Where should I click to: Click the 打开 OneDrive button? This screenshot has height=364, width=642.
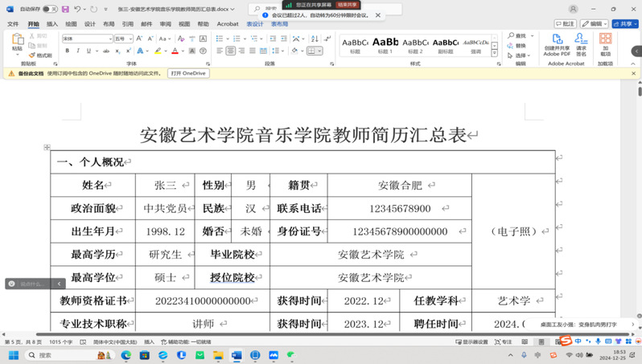(x=188, y=73)
